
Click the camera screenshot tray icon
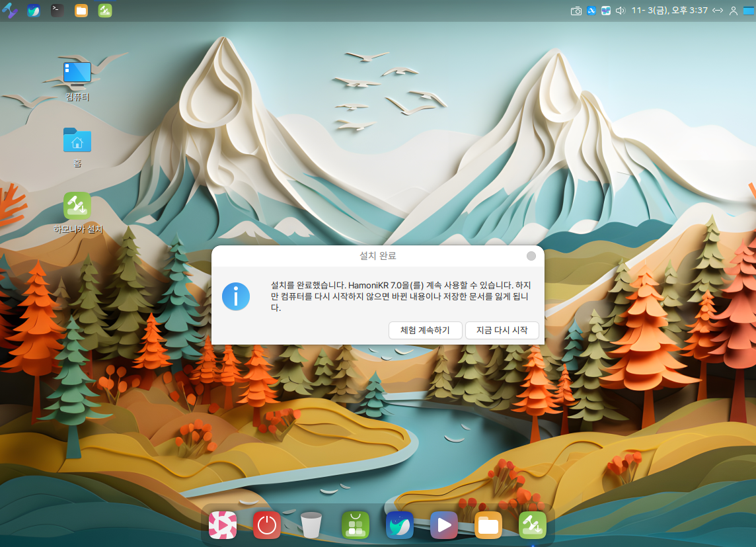pyautogui.click(x=576, y=11)
